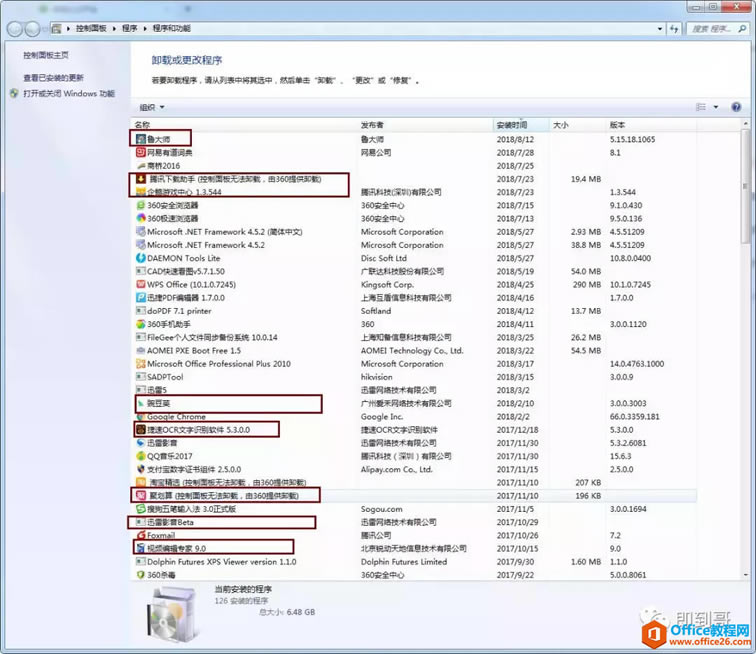
Task: Click the DAEMON Tools Lite icon
Action: [140, 258]
